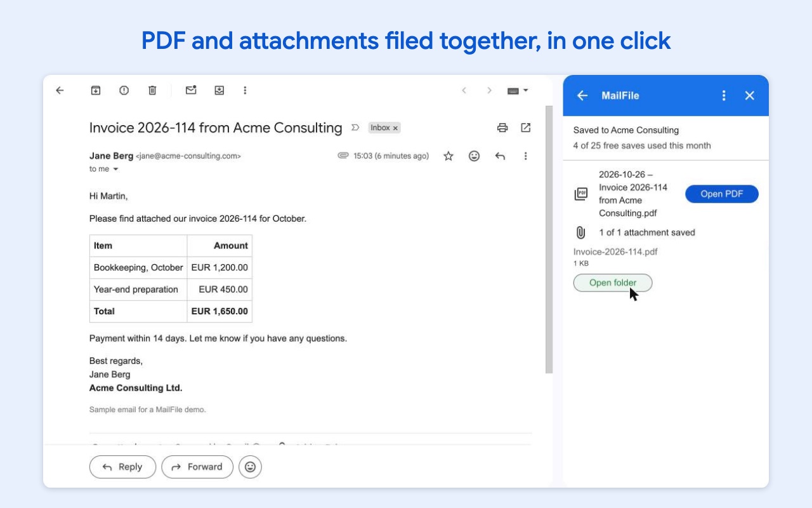Reply using arrow icon in message header
812x508 pixels.
point(500,156)
